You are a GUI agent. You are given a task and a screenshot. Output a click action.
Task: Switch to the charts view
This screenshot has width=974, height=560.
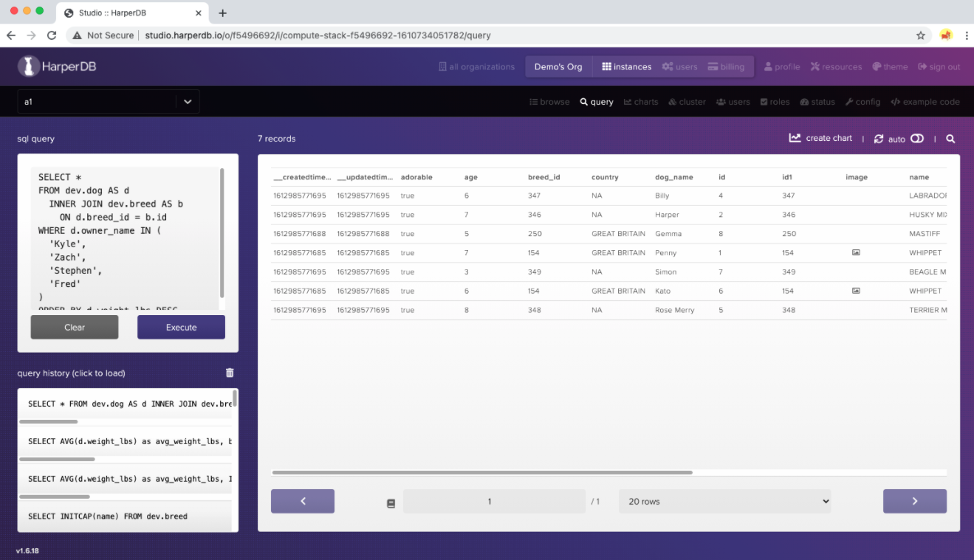641,102
